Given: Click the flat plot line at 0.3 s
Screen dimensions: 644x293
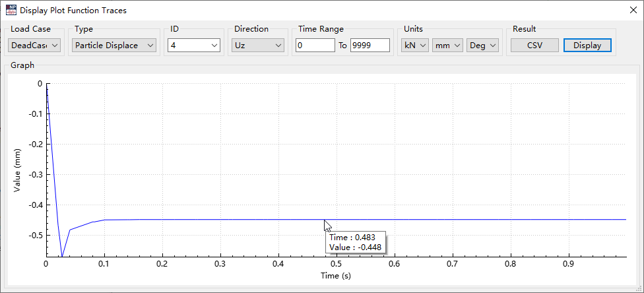Looking at the screenshot, I should (220, 220).
